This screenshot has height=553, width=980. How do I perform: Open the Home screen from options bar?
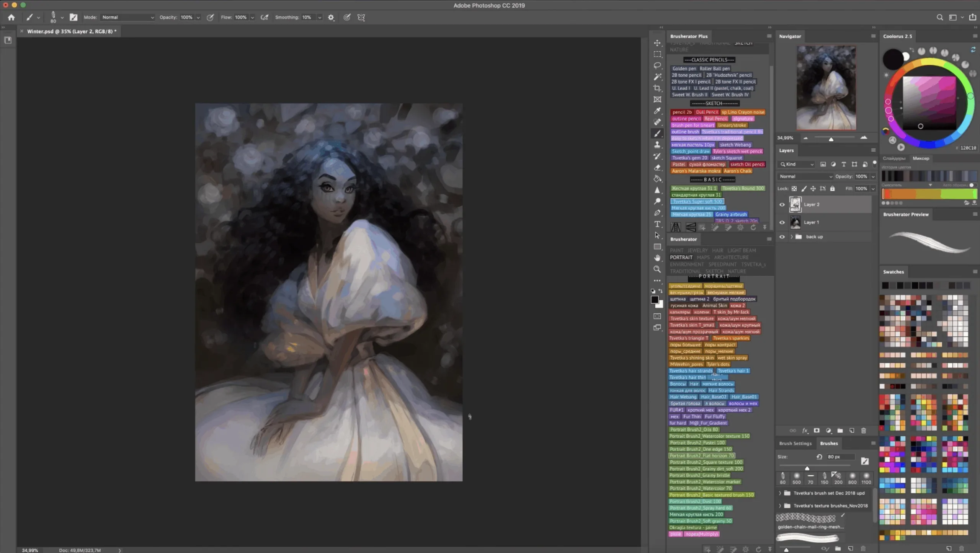11,17
